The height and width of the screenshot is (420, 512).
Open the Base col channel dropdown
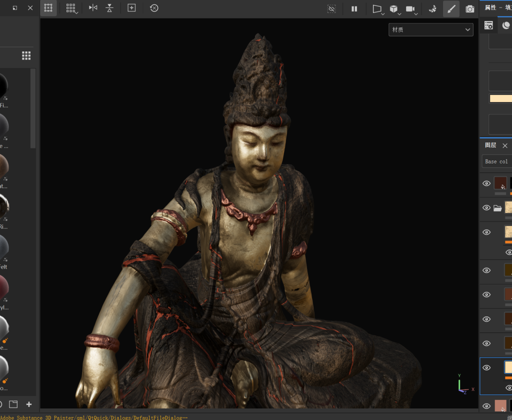click(x=497, y=161)
